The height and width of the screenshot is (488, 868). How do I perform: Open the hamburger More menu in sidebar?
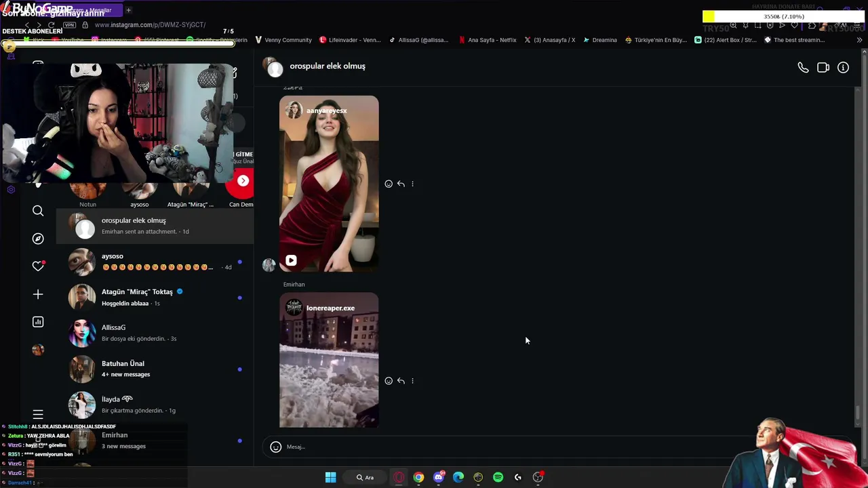point(38,414)
